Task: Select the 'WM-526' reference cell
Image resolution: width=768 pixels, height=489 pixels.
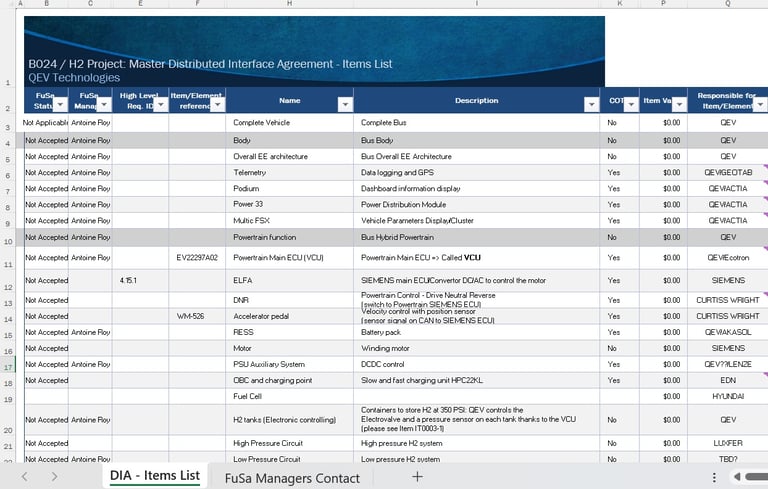Action: click(197, 316)
